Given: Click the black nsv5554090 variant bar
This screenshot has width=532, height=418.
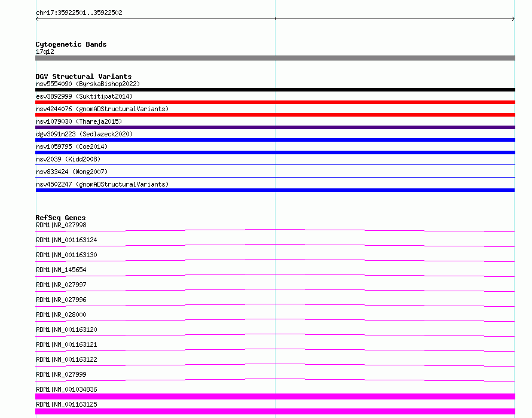Looking at the screenshot, I should 275,90.
